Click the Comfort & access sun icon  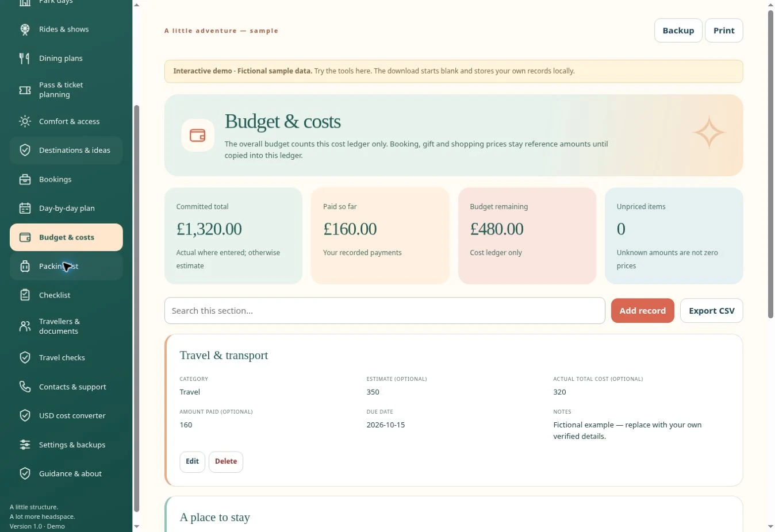coord(25,121)
